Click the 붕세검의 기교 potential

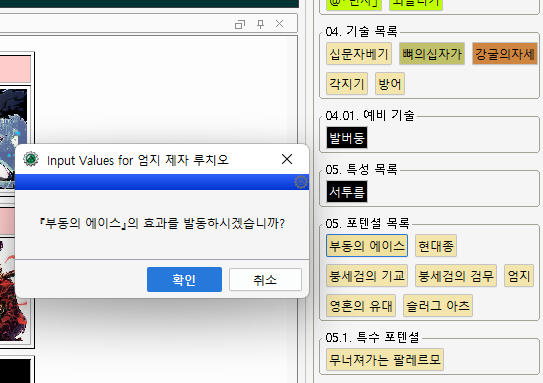(367, 276)
